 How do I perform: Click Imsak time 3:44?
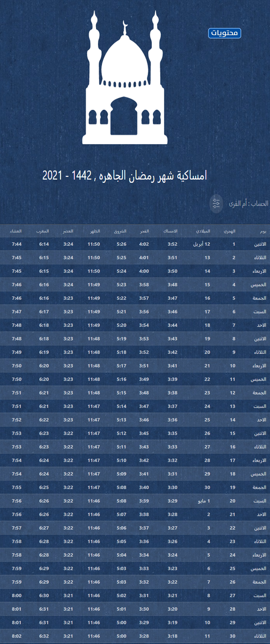click(x=172, y=325)
